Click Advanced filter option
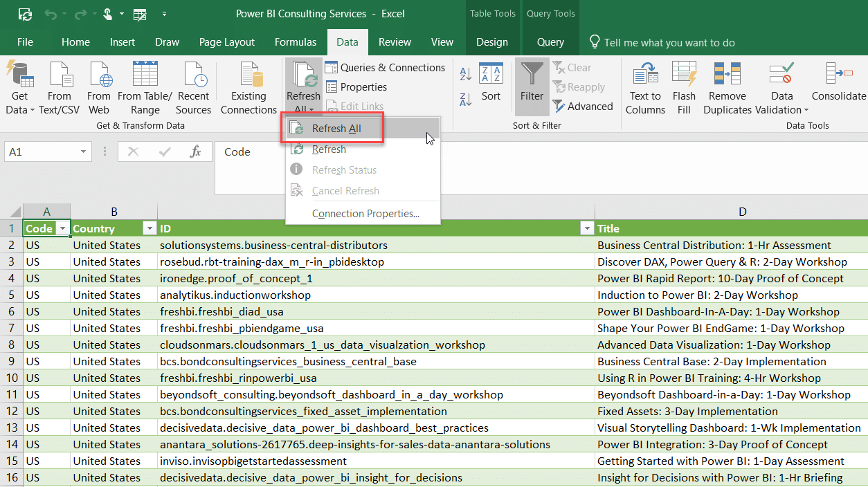 tap(583, 107)
